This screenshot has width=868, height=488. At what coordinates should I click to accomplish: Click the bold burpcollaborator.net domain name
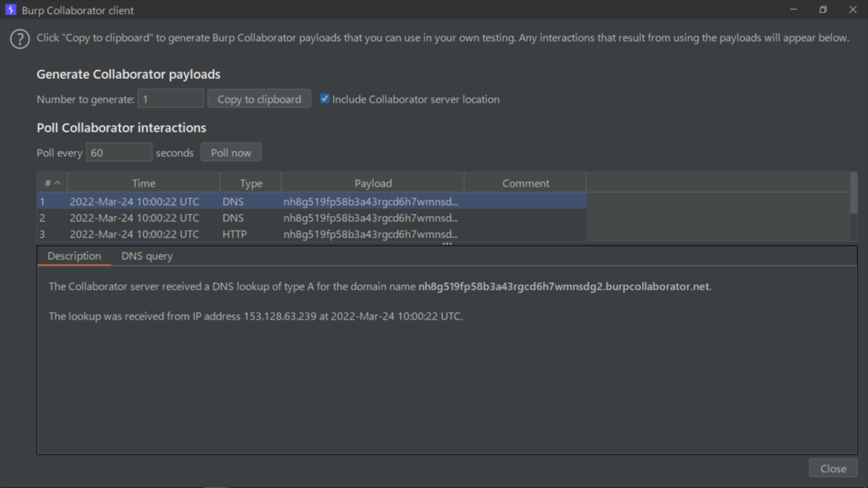click(x=564, y=286)
